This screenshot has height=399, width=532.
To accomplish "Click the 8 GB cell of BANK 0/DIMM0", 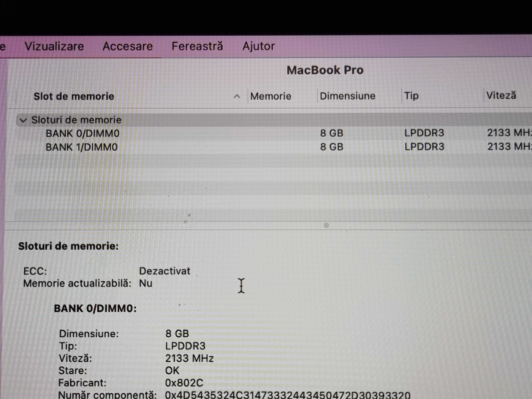I will [x=332, y=133].
